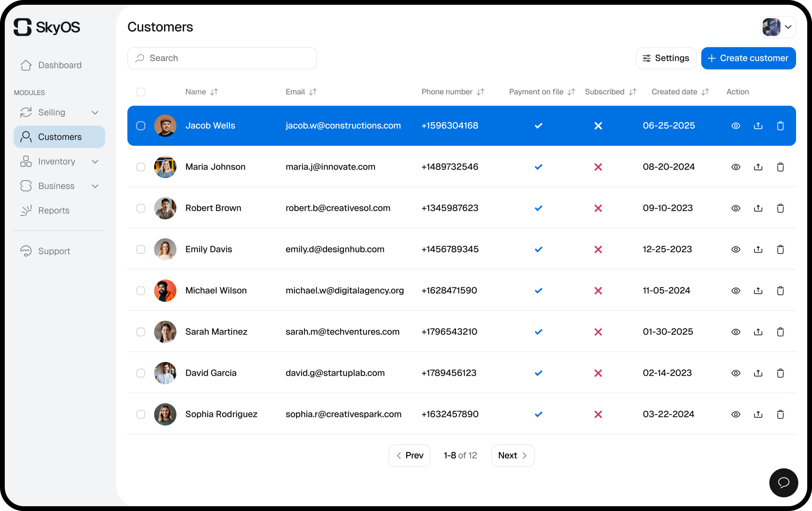
Task: View Emily Davis details with eye icon
Action: pos(736,250)
